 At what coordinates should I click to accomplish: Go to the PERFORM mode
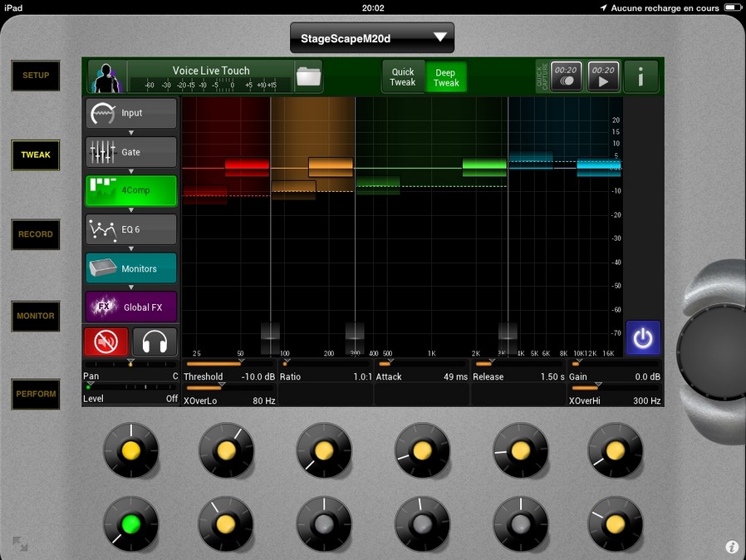pyautogui.click(x=36, y=394)
